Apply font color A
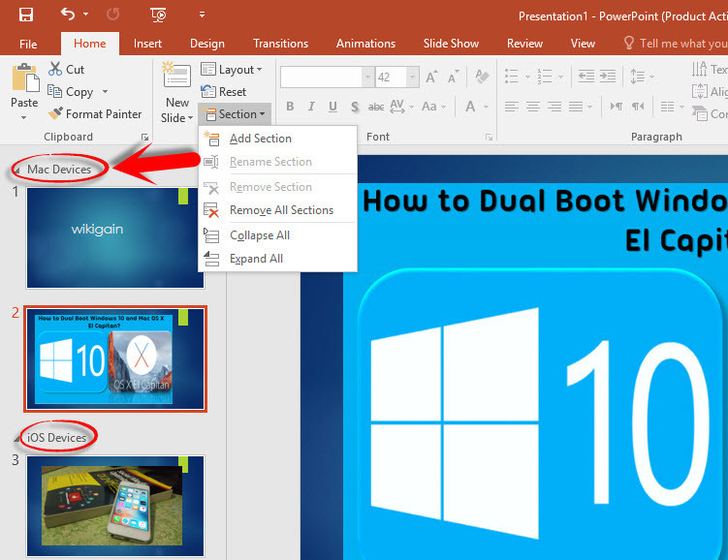This screenshot has height=560, width=728. tap(470, 107)
